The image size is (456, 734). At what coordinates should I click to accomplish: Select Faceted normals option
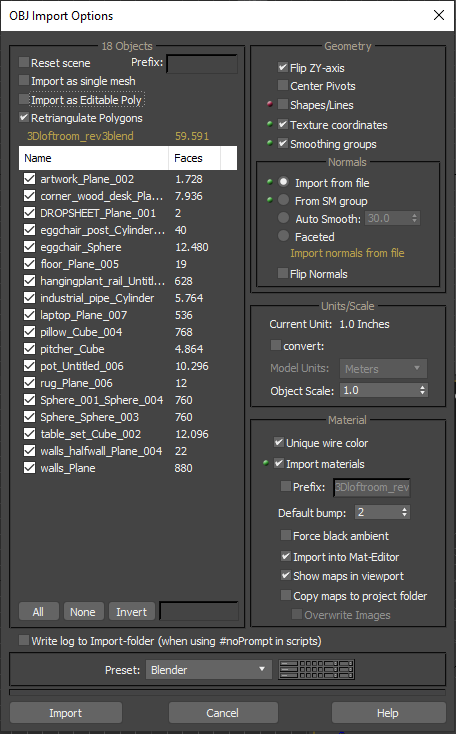click(x=283, y=236)
